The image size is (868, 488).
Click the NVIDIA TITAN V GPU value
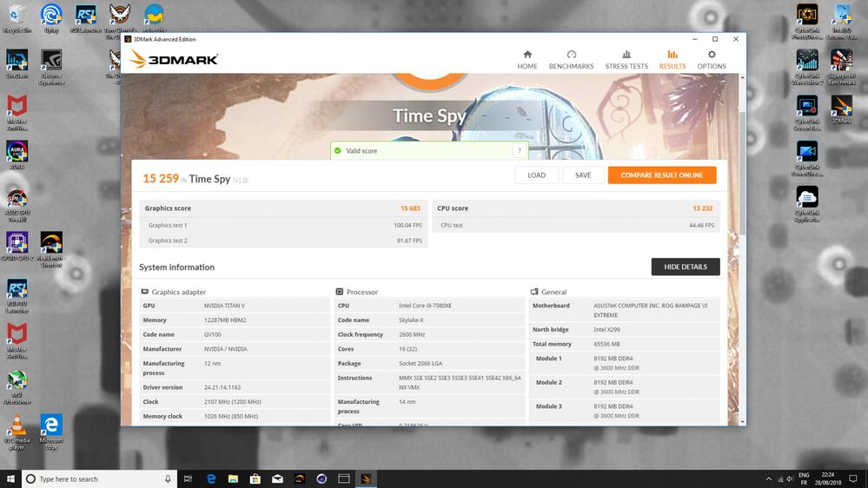[x=225, y=306]
